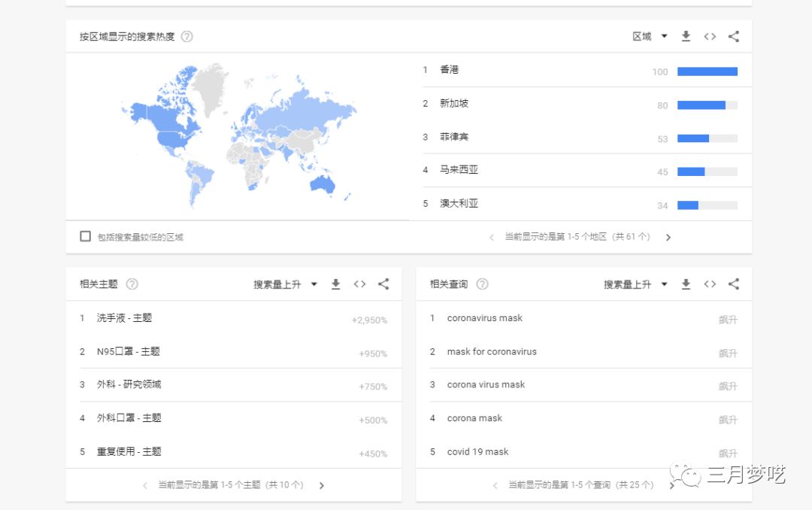Open the coronavirus mask related query
Screen dimensions: 812x510
[x=485, y=318]
